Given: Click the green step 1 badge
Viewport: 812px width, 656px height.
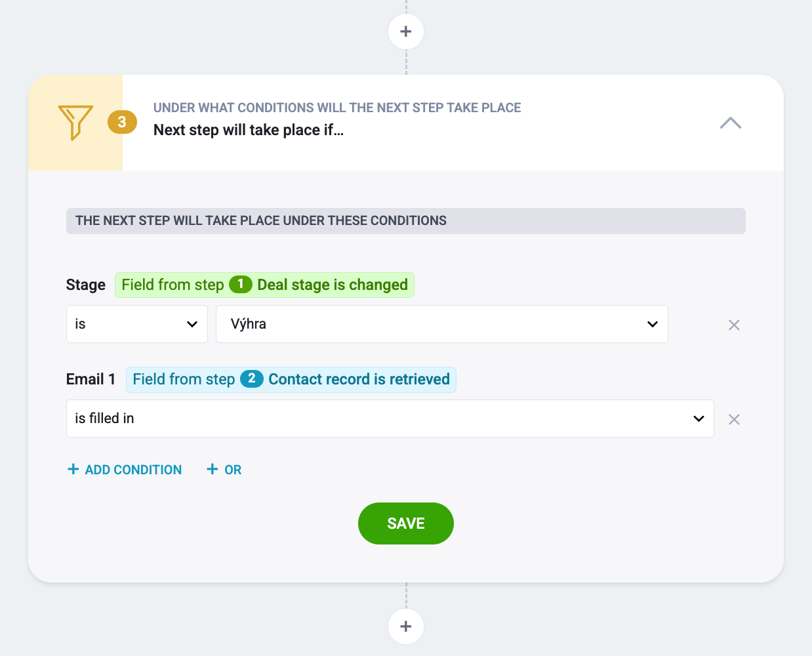Looking at the screenshot, I should [241, 284].
